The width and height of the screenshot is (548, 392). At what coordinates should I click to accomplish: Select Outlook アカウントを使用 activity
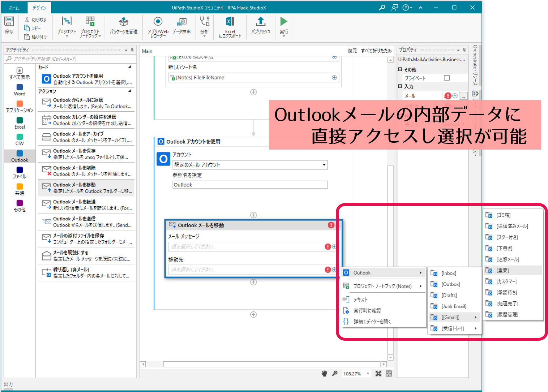click(86, 79)
